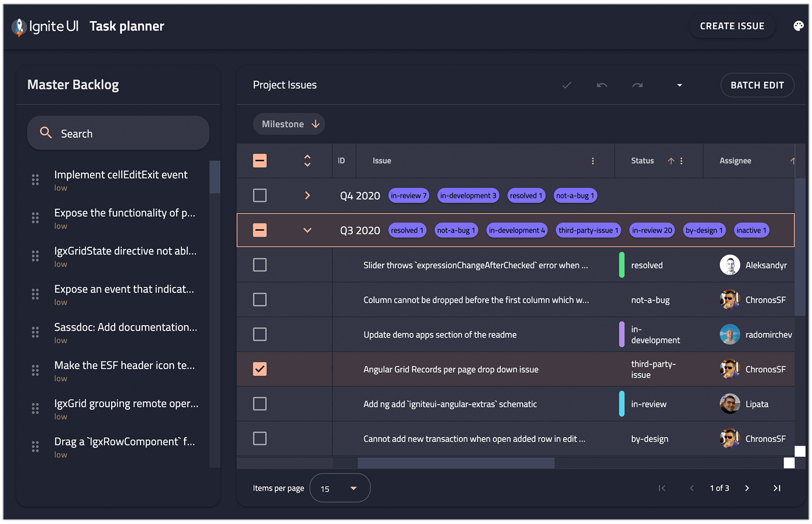Toggle the header select-all checkbox
The height and width of the screenshot is (524, 812).
259,161
